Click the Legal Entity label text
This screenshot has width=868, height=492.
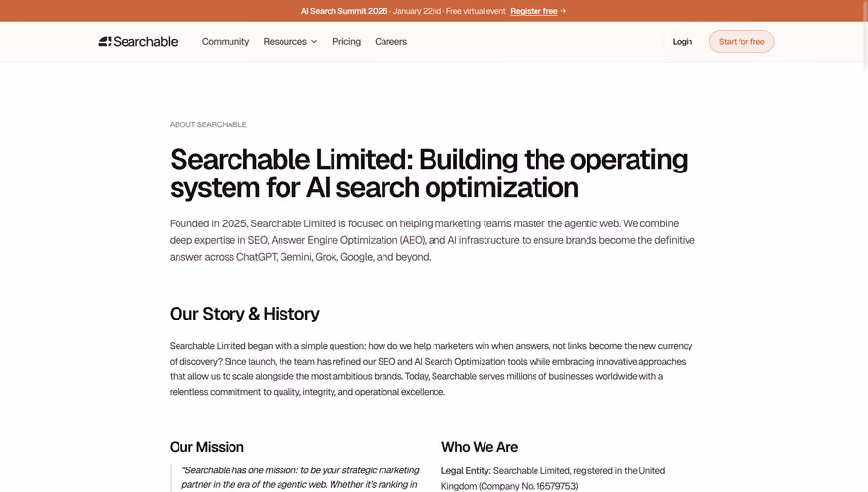tap(466, 471)
